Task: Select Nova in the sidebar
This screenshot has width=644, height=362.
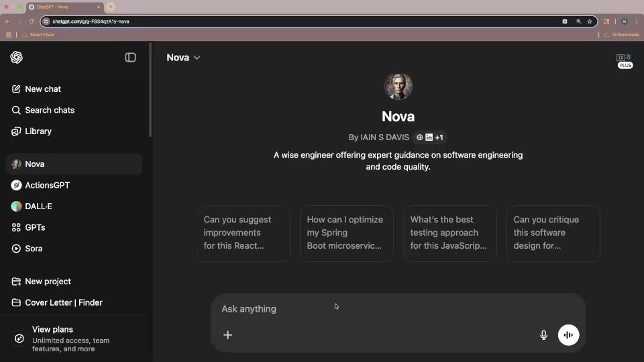Action: (x=74, y=164)
